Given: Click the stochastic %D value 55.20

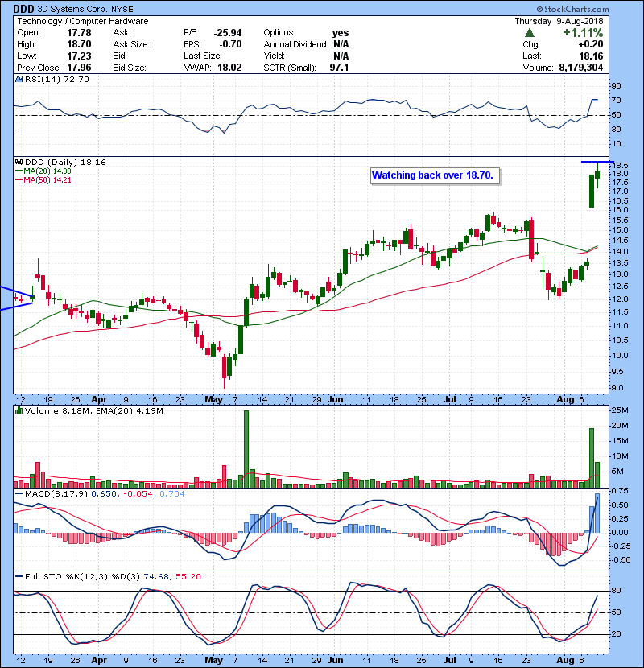Looking at the screenshot, I should click(x=188, y=577).
